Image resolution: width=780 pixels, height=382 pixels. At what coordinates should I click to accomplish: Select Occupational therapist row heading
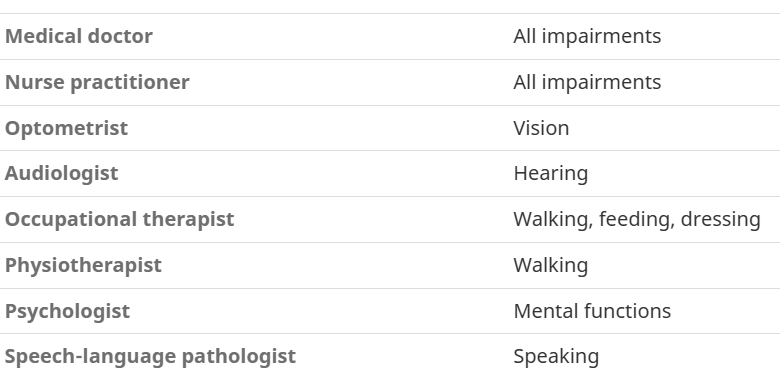119,219
